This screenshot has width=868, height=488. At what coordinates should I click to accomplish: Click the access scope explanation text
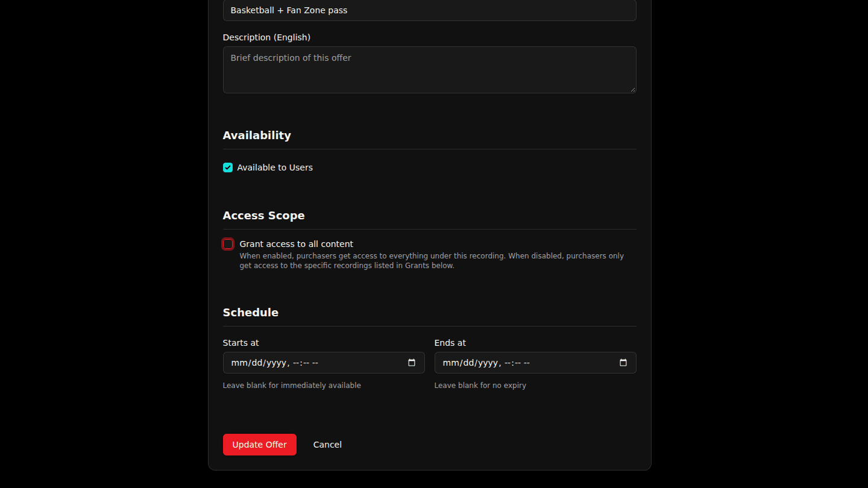point(432,261)
